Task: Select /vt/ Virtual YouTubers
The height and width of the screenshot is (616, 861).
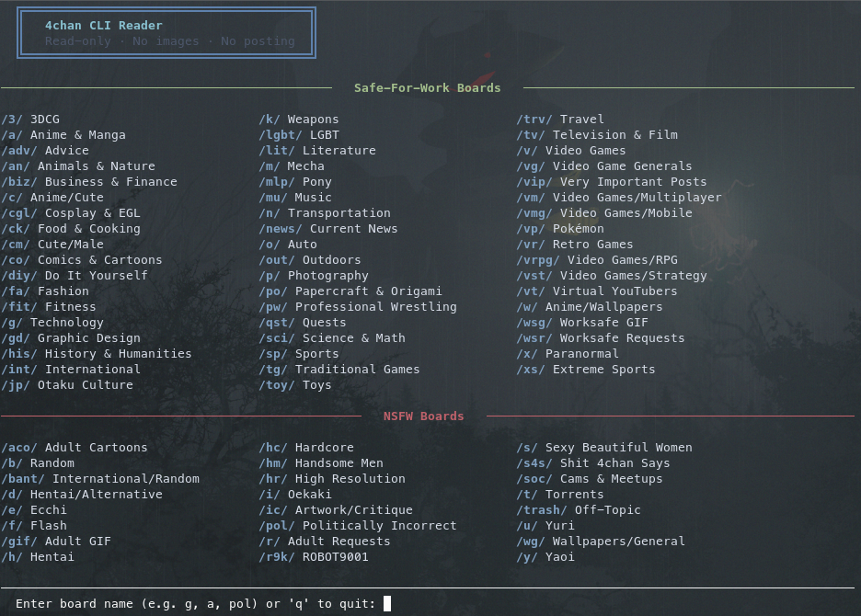Action: click(x=597, y=291)
